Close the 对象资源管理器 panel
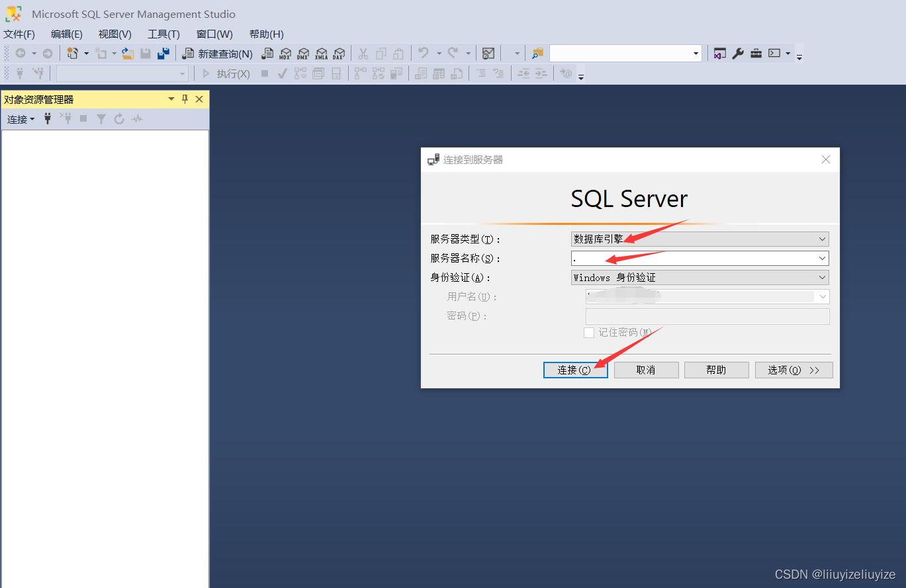Viewport: 906px width, 588px height. [x=199, y=99]
